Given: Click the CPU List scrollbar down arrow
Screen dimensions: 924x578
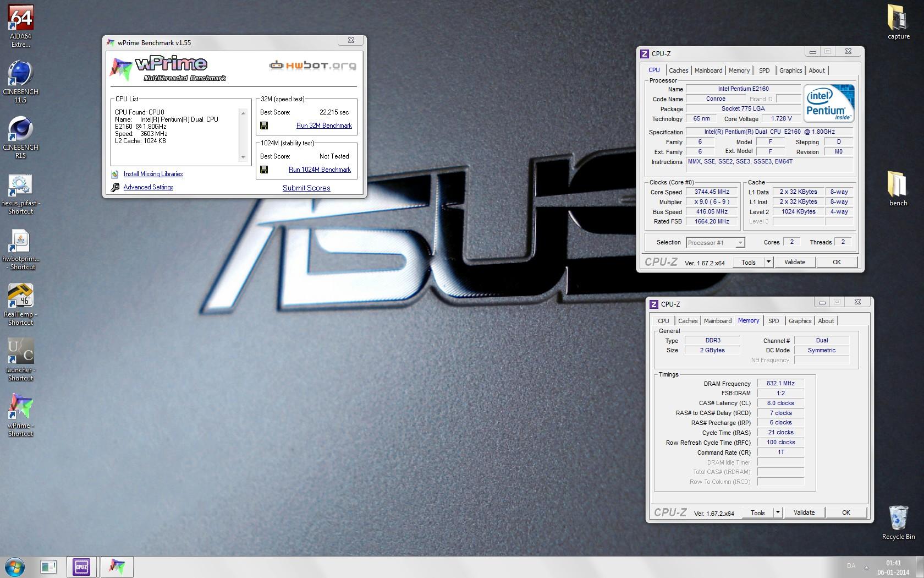Looking at the screenshot, I should click(243, 157).
